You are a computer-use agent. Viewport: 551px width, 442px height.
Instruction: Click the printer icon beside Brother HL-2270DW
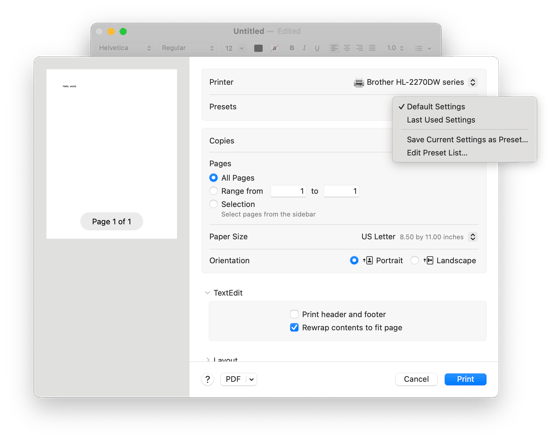(358, 83)
